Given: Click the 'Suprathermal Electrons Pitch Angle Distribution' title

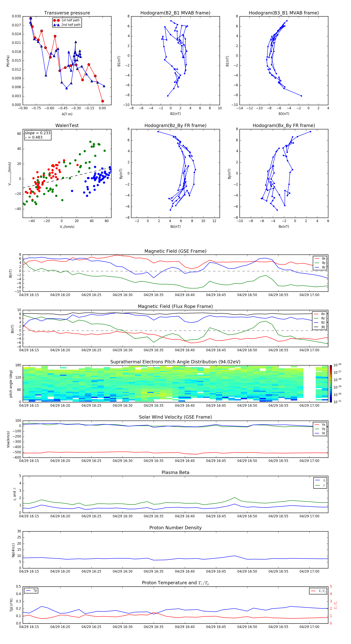Looking at the screenshot, I should pyautogui.click(x=175, y=362).
